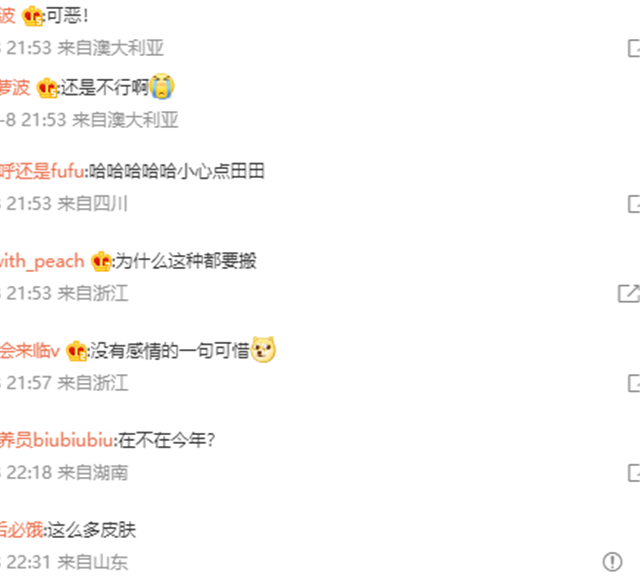Visit the biubiubiu username link
The height and width of the screenshot is (576, 640).
pos(56,440)
